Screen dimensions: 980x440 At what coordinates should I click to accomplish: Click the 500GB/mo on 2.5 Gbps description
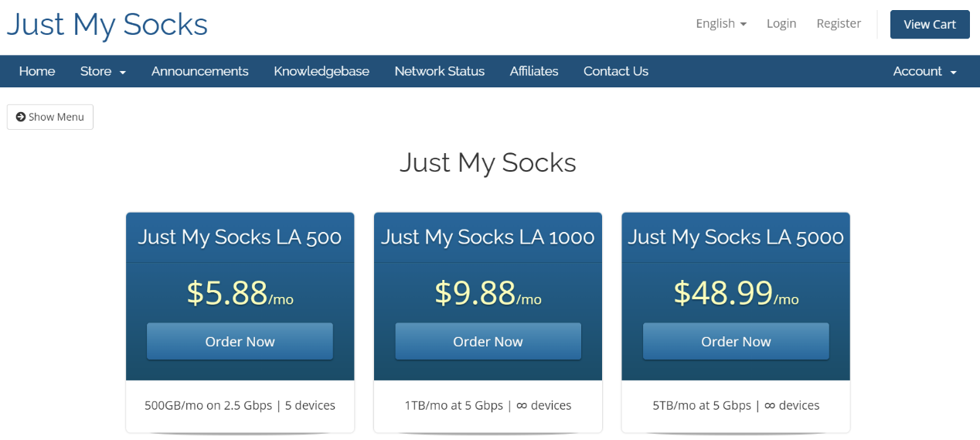(x=240, y=405)
